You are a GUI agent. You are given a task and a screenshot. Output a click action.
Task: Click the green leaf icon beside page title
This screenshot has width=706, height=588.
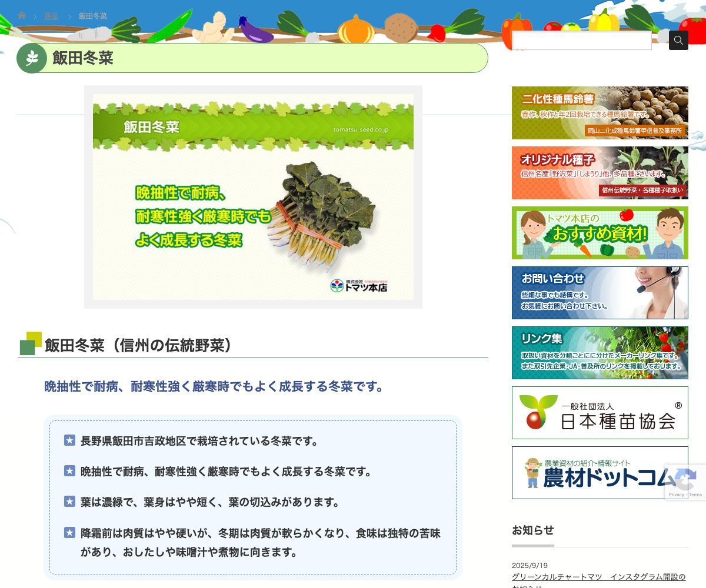32,58
